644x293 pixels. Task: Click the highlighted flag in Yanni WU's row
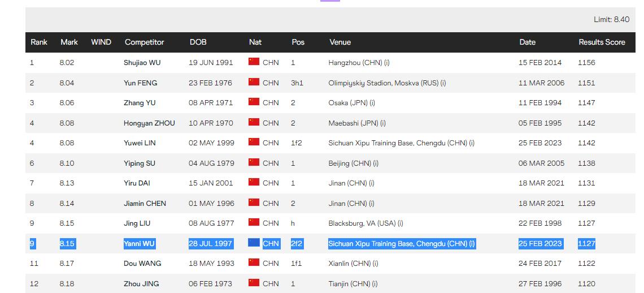pos(254,243)
